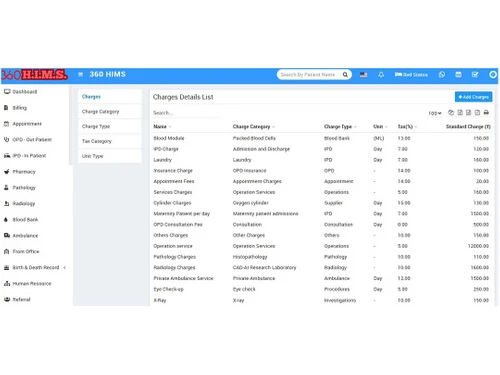The image size is (500, 375).
Task: Open the WhatsApp chat icon
Action: point(442,74)
